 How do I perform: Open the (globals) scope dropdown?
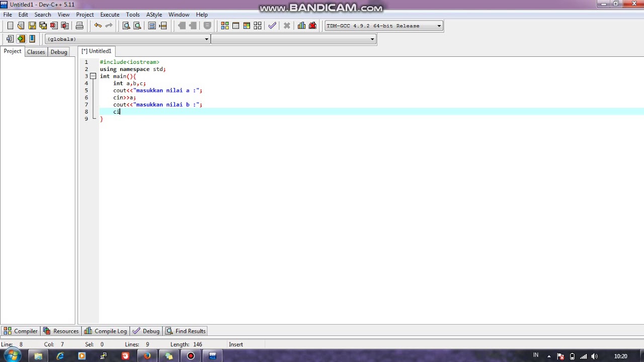pos(127,39)
